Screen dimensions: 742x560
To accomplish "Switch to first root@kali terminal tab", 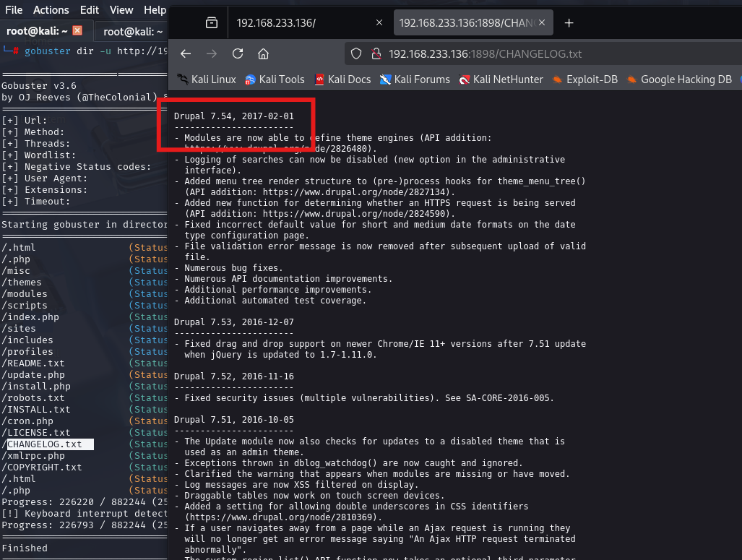I will (45, 31).
